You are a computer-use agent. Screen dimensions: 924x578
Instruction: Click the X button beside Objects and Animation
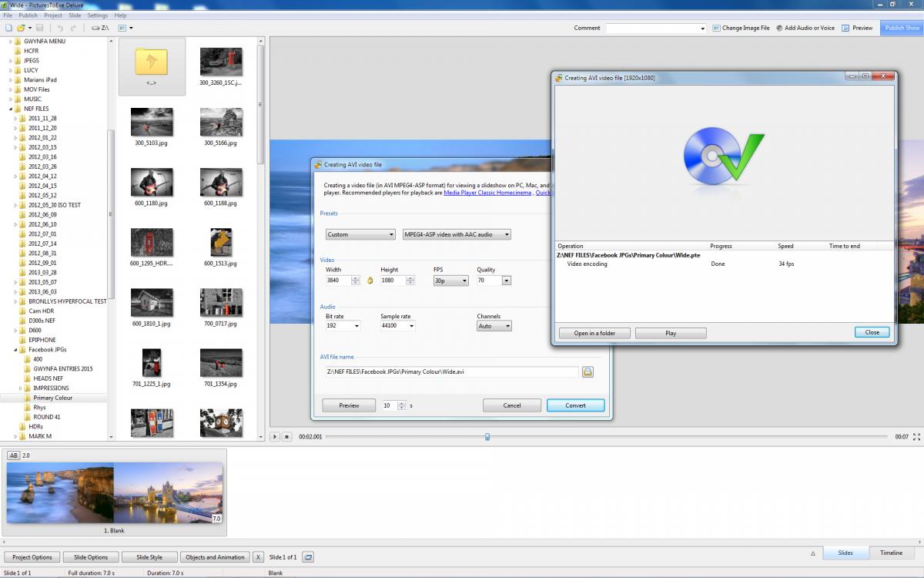(x=258, y=557)
